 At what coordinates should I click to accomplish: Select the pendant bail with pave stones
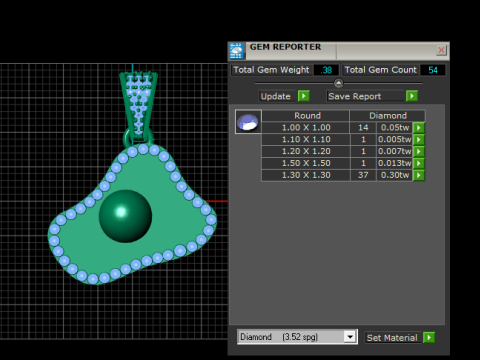coord(138,106)
